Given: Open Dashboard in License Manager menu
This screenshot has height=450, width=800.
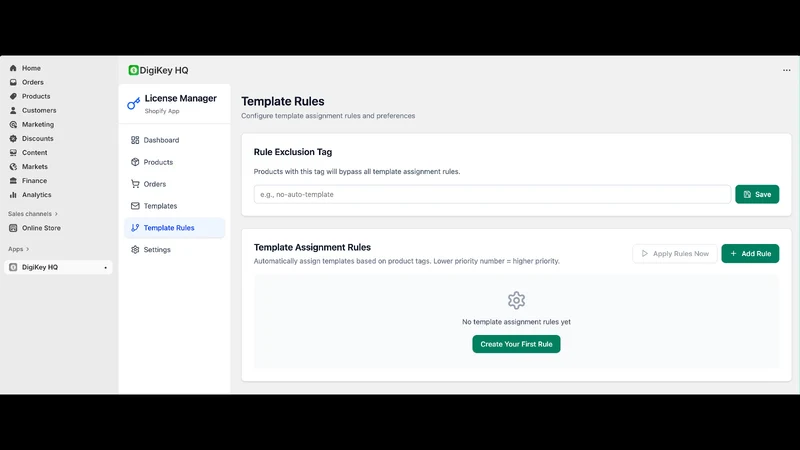Looking at the screenshot, I should click(x=174, y=140).
